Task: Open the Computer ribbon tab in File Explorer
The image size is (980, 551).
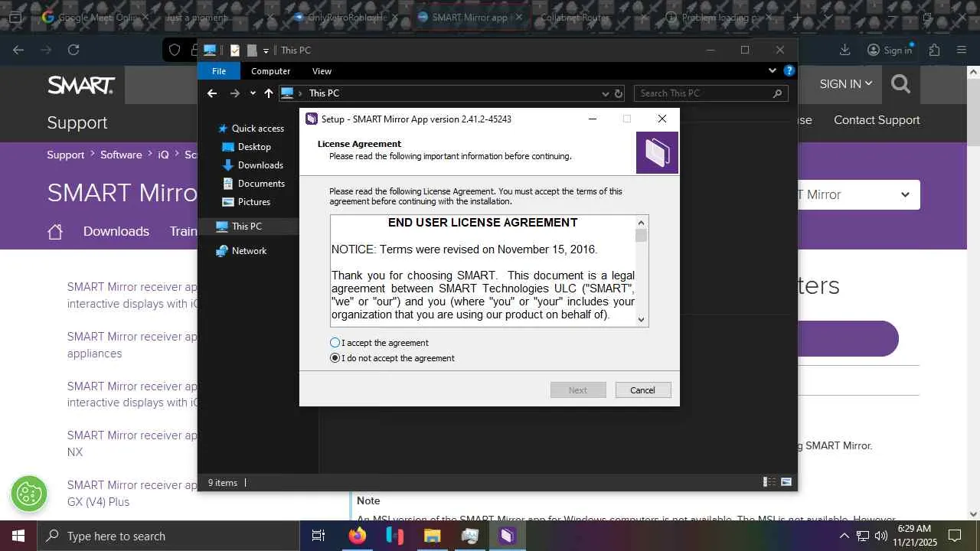Action: [271, 71]
